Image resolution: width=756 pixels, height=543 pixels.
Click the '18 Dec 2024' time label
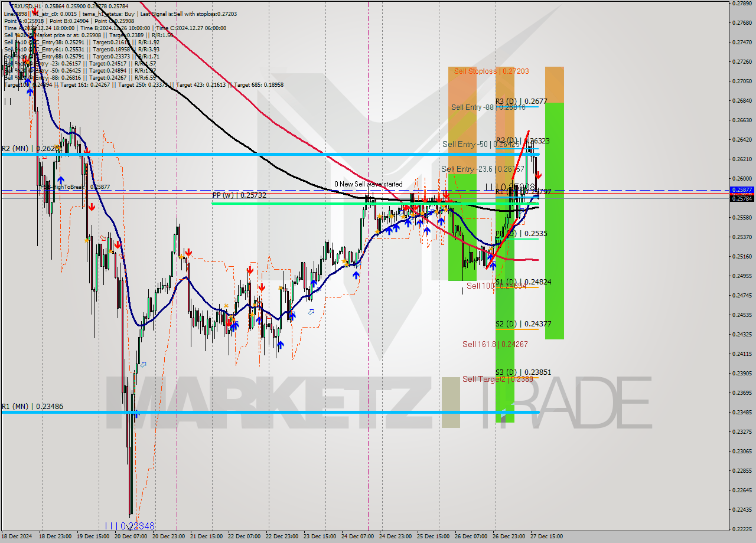coord(17,537)
